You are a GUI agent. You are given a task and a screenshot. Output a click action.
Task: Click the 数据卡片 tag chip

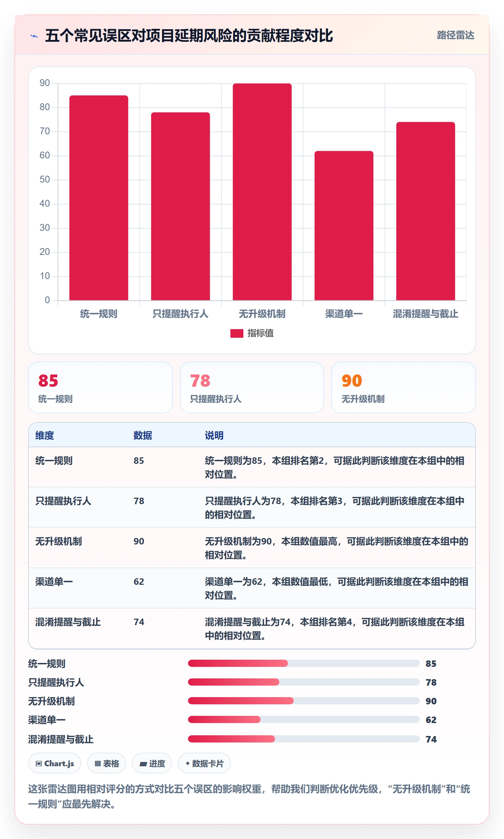click(204, 763)
